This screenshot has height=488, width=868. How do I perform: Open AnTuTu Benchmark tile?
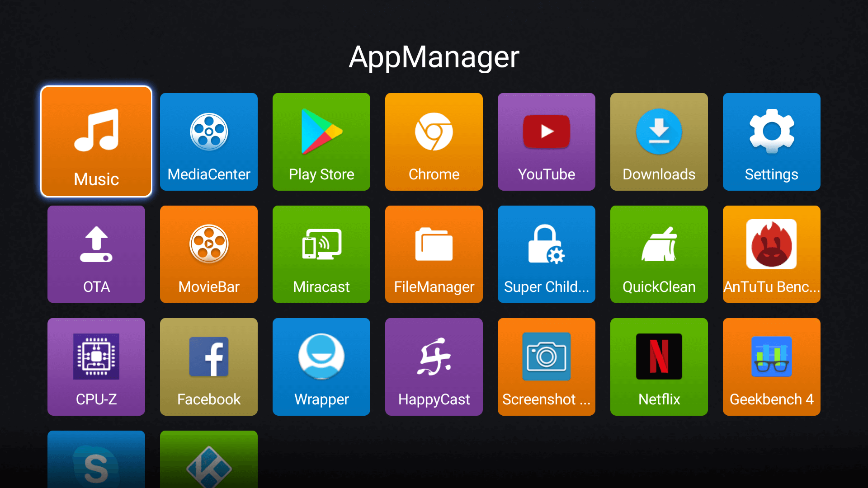[772, 254]
